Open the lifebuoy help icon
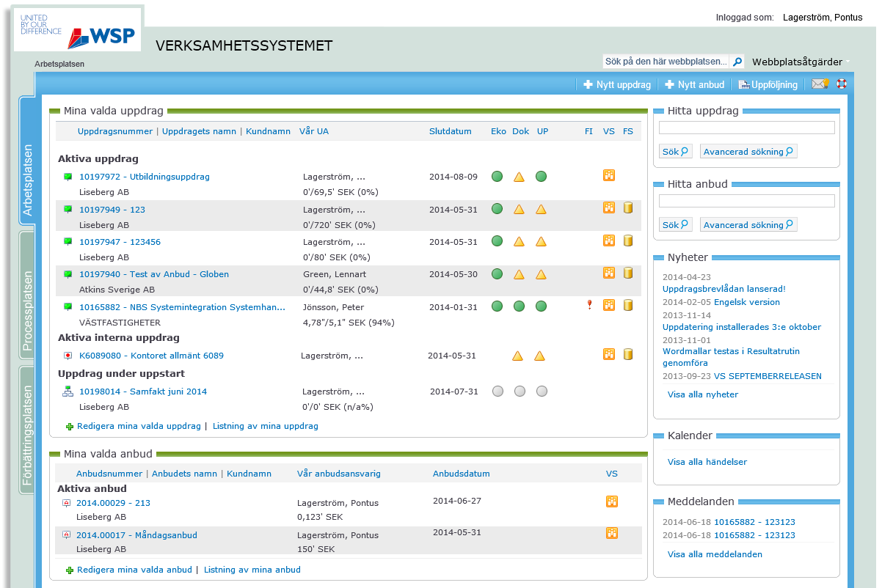Screen dimensions: 882x588 [x=842, y=84]
